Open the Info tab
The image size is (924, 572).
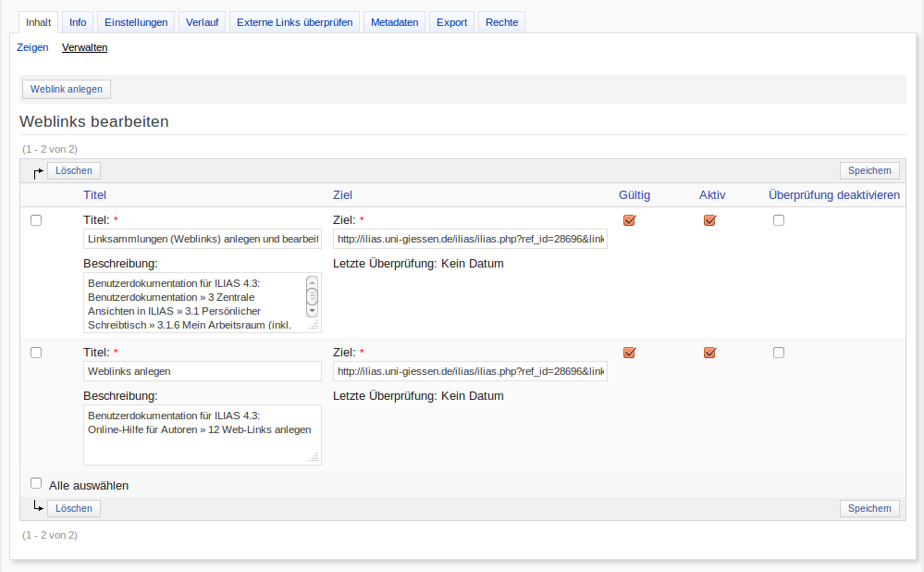click(78, 22)
